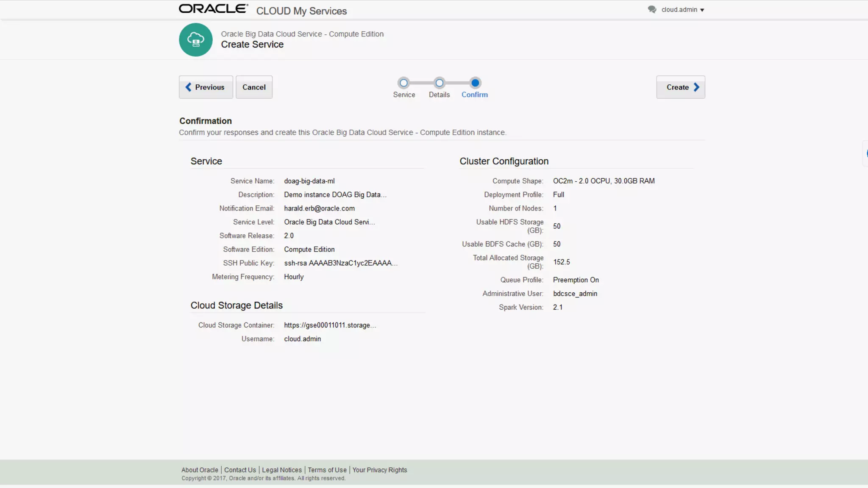
Task: Open the Terms of Use link
Action: tap(327, 470)
